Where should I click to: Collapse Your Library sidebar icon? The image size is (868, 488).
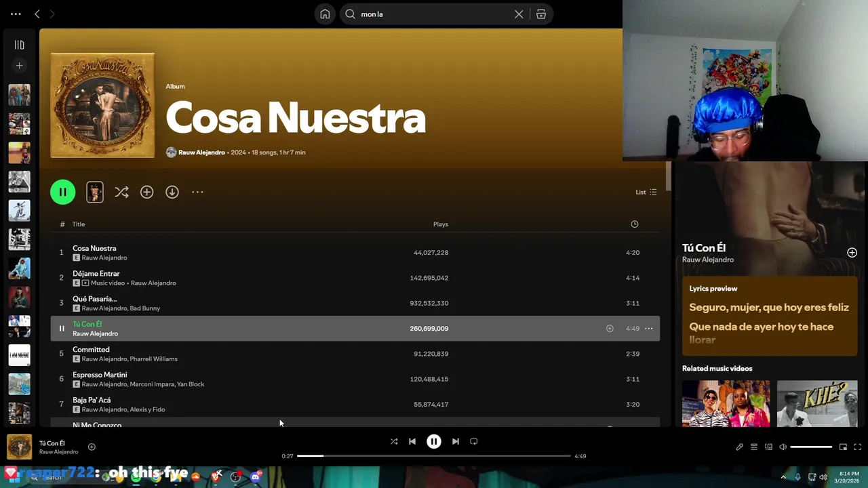click(x=19, y=45)
